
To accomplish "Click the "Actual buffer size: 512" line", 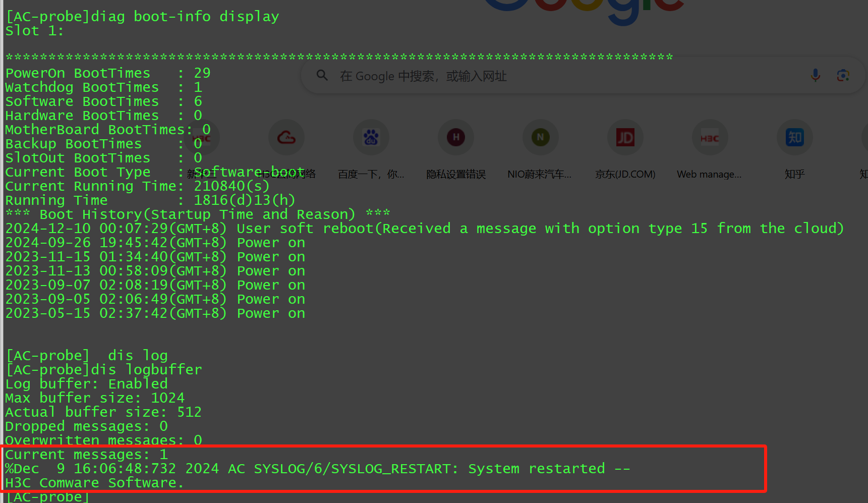I will [104, 412].
